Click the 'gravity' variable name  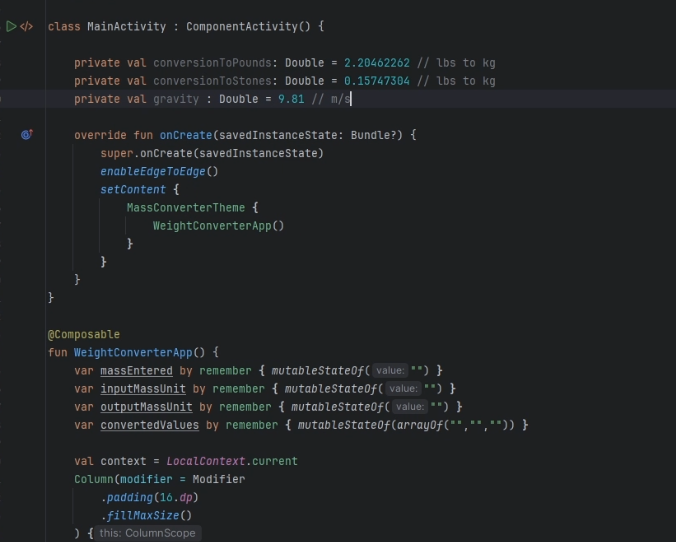[176, 99]
